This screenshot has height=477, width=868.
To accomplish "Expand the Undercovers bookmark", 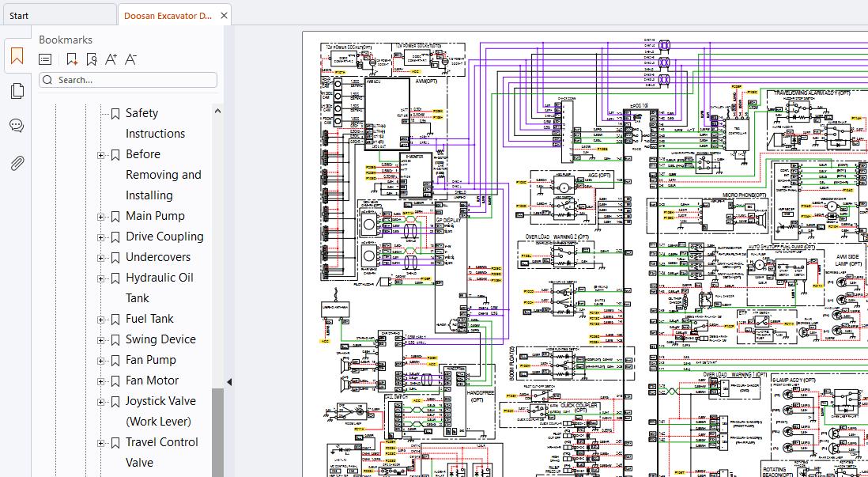I will click(x=100, y=258).
